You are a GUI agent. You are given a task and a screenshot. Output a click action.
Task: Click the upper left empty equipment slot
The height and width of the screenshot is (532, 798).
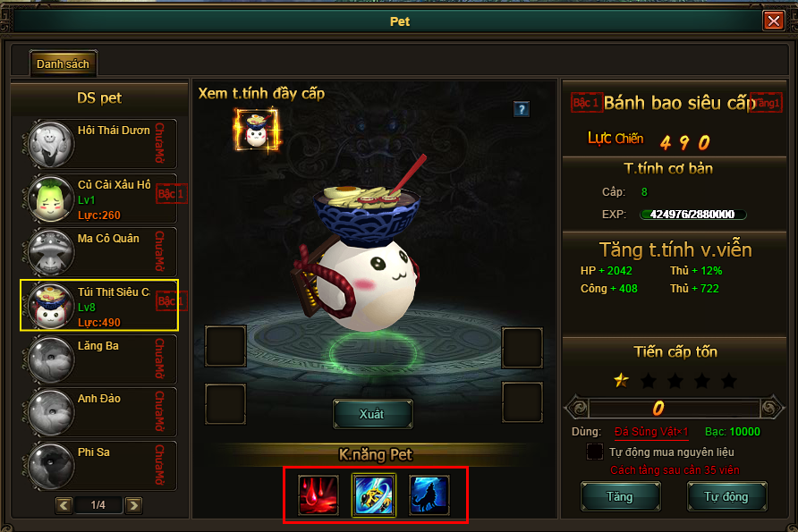click(x=225, y=346)
